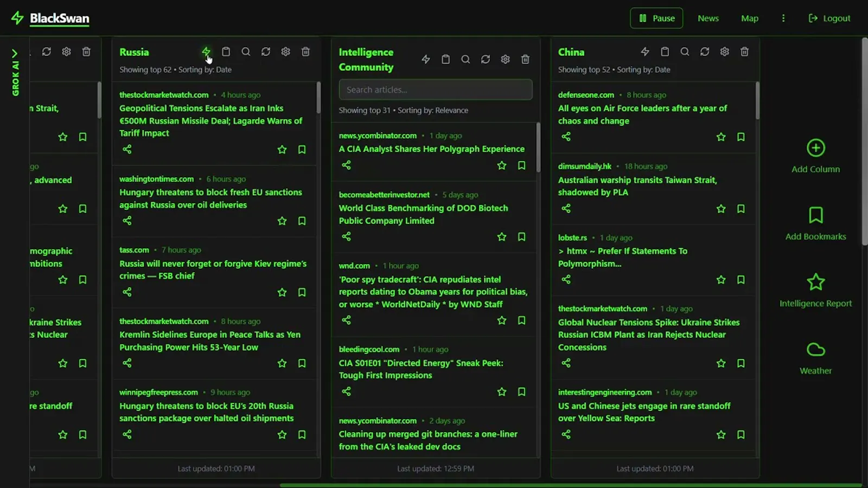868x488 pixels.
Task: Star the Poor spy tradecraft CIA article
Action: pos(502,320)
